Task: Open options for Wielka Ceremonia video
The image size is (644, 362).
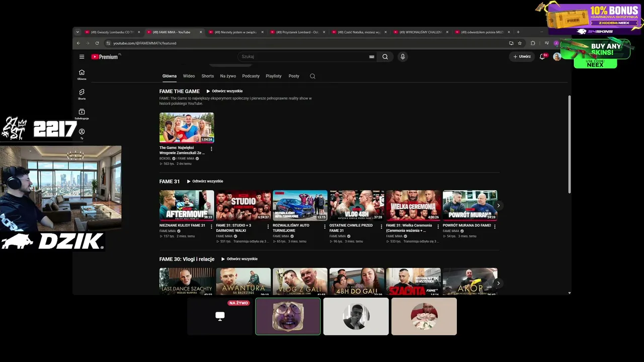Action: pos(438,227)
